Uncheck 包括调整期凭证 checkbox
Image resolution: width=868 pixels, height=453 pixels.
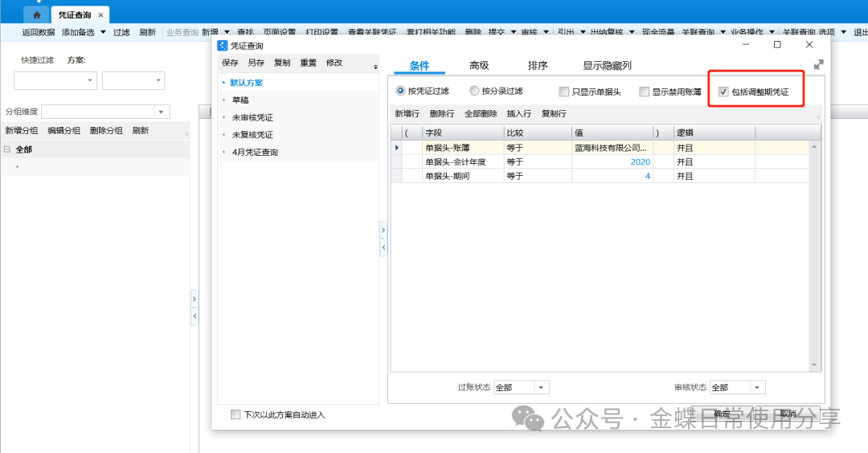pyautogui.click(x=723, y=92)
